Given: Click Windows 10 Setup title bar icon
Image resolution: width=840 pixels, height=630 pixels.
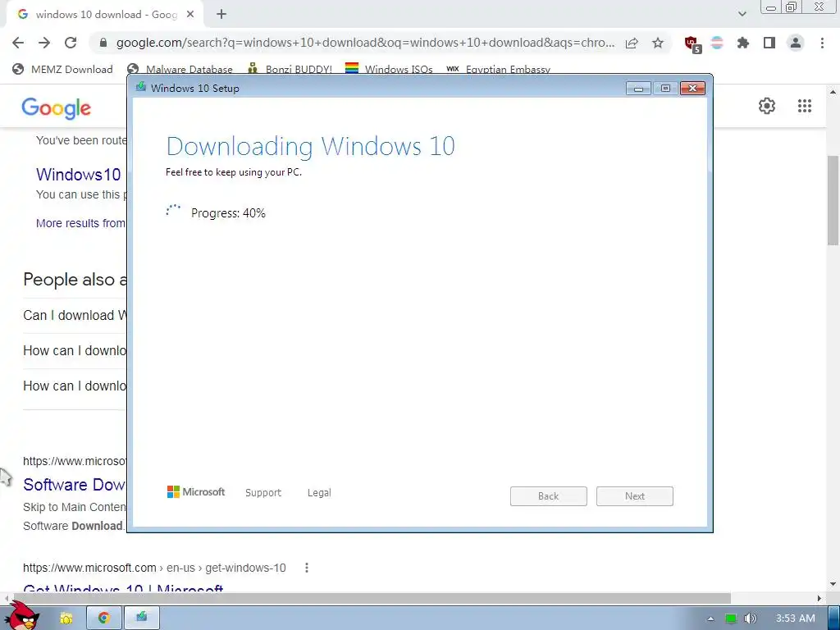Looking at the screenshot, I should click(141, 87).
